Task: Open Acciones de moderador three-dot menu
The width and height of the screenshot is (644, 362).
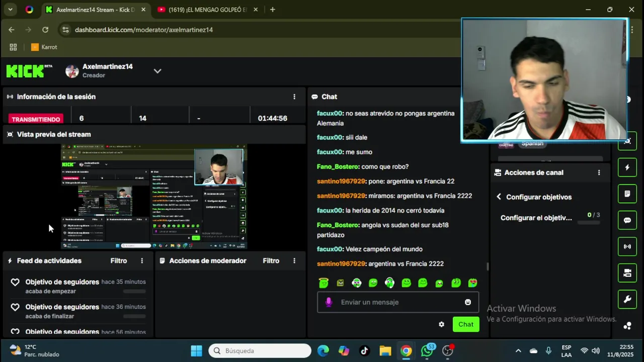Action: tap(294, 260)
